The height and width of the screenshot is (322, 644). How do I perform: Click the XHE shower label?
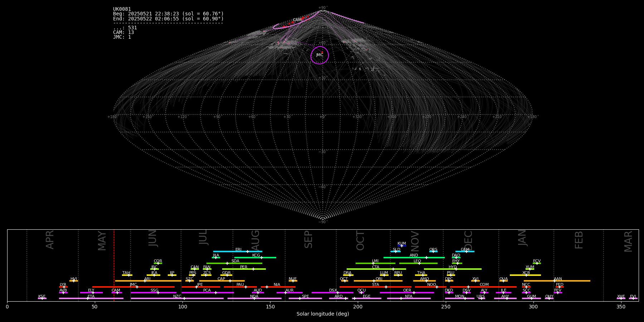click(621, 297)
